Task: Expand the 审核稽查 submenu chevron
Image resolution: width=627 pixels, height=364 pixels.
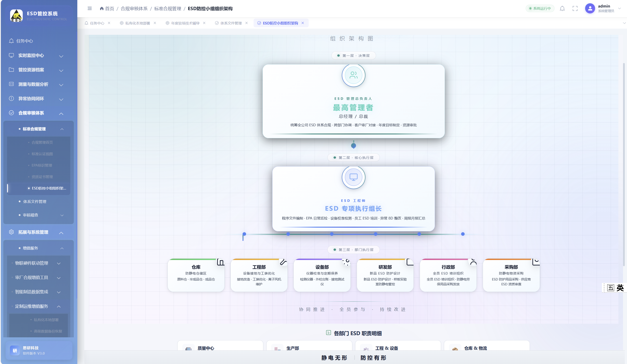Action: (x=62, y=215)
